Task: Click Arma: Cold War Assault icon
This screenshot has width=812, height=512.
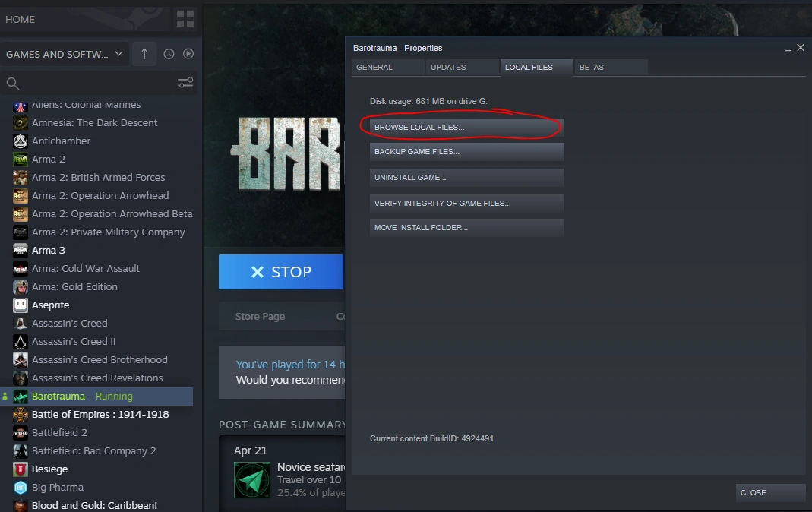Action: point(21,269)
